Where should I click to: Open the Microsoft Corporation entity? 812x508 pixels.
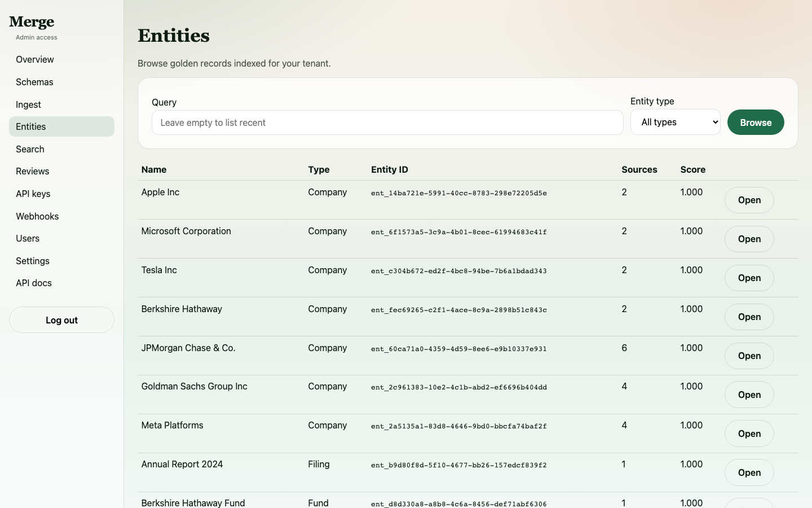pyautogui.click(x=749, y=239)
